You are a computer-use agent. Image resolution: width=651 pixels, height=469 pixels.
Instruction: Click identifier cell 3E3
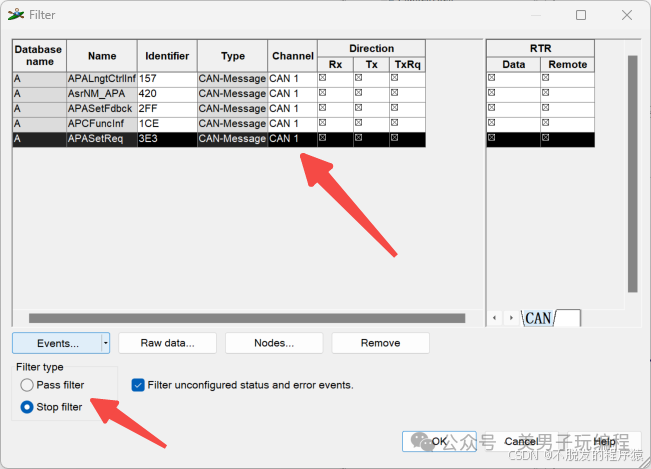click(x=167, y=139)
